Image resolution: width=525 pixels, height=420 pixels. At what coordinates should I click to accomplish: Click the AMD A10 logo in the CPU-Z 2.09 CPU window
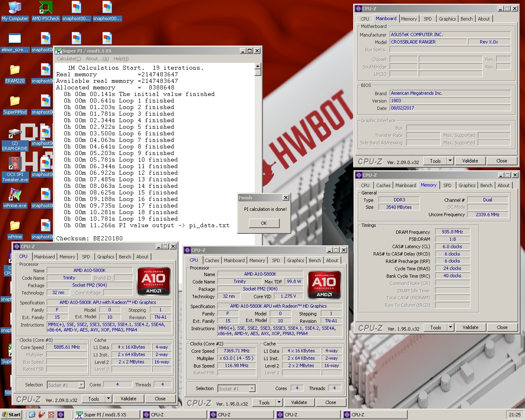coord(153,281)
